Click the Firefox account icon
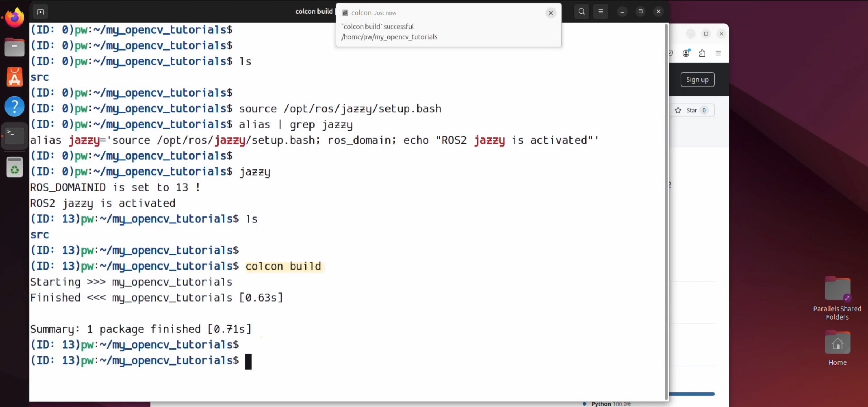 686,53
